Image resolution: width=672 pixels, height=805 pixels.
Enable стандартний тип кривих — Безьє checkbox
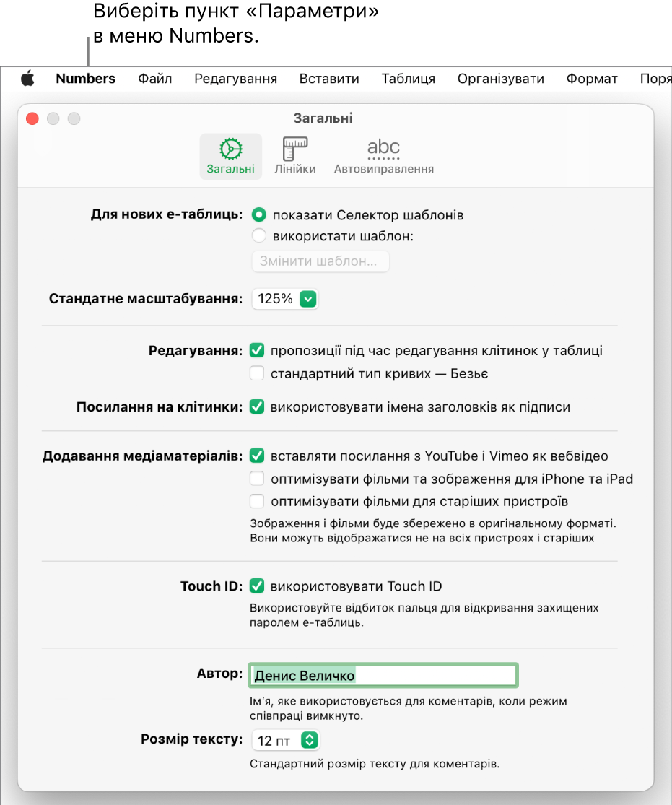pos(257,373)
